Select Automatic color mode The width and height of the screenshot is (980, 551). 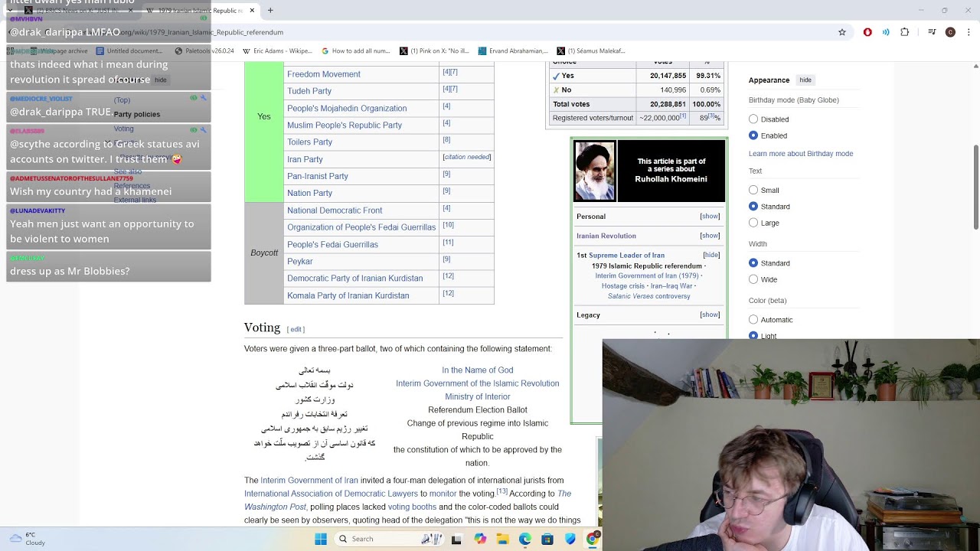(x=753, y=320)
